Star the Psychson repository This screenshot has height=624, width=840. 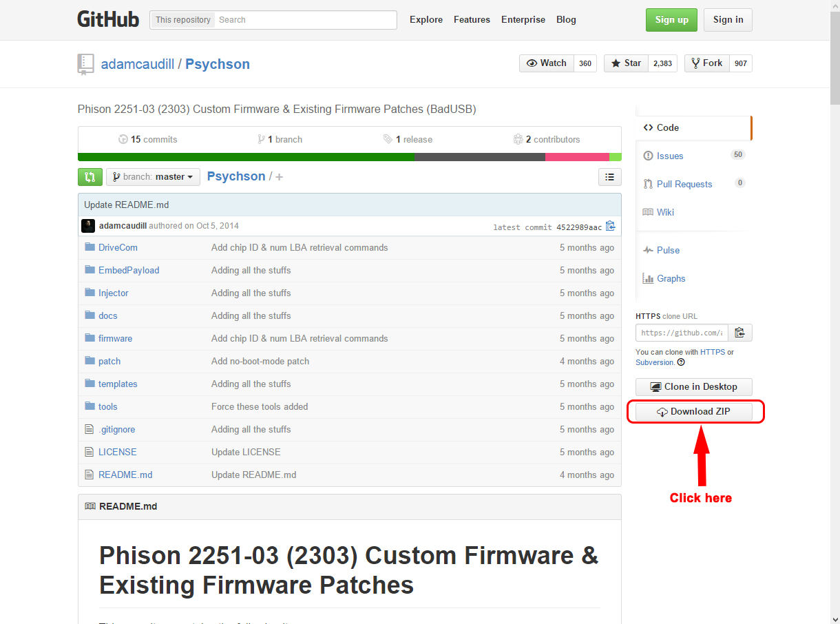(x=626, y=63)
